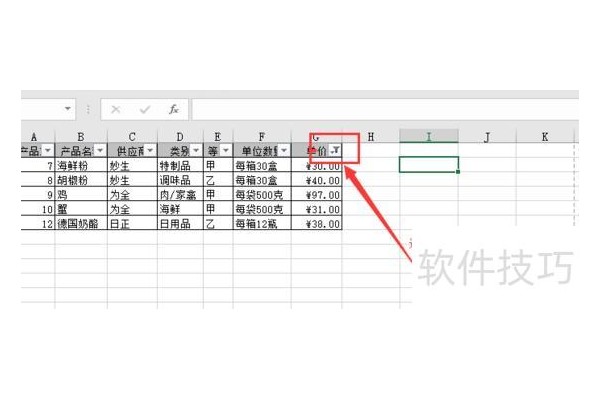Screen dimensions: 600x400
Task: Click the 为全 supplier cell in the 鸡 row
Action: pos(132,194)
